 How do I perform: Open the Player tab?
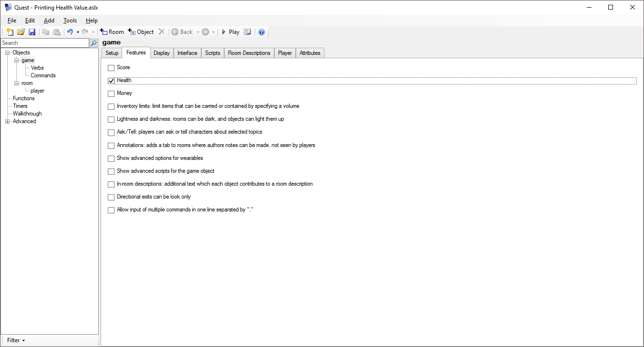pos(285,53)
